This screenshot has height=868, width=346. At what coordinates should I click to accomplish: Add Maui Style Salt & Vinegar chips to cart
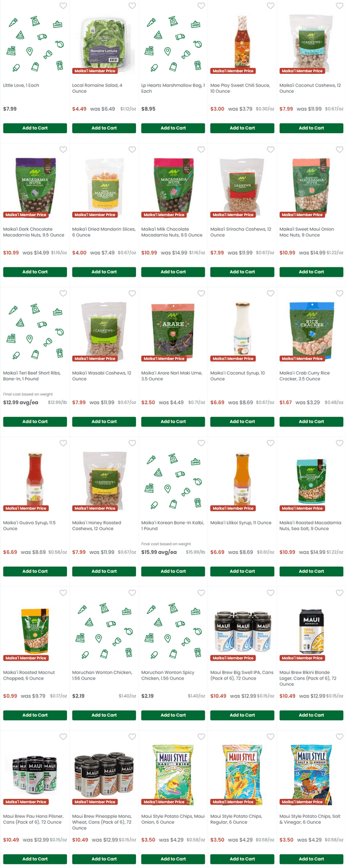pyautogui.click(x=311, y=859)
